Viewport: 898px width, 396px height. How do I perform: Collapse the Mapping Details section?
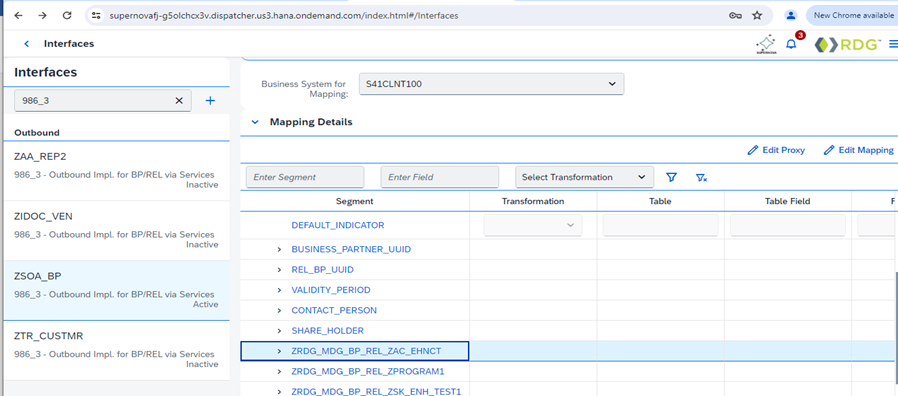(255, 122)
